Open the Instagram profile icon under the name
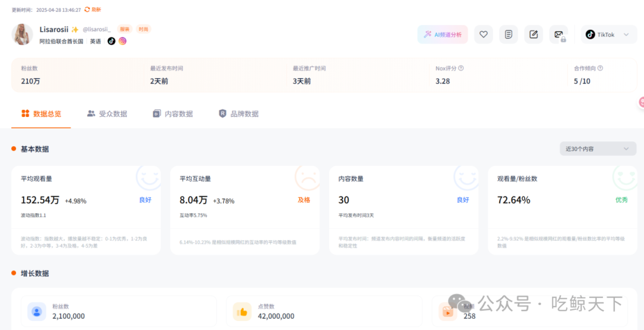The width and height of the screenshot is (644, 330). (123, 41)
